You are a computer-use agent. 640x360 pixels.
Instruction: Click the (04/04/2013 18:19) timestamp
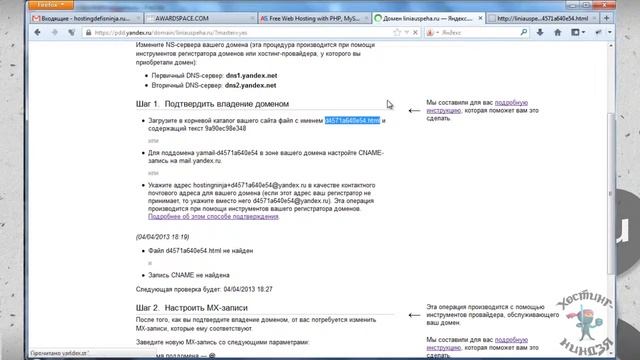pos(162,237)
